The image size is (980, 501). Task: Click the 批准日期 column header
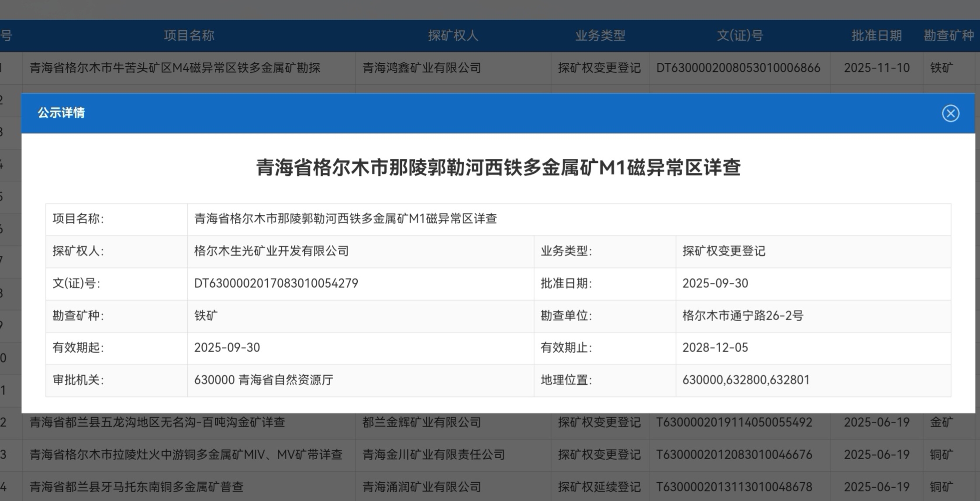click(x=876, y=36)
